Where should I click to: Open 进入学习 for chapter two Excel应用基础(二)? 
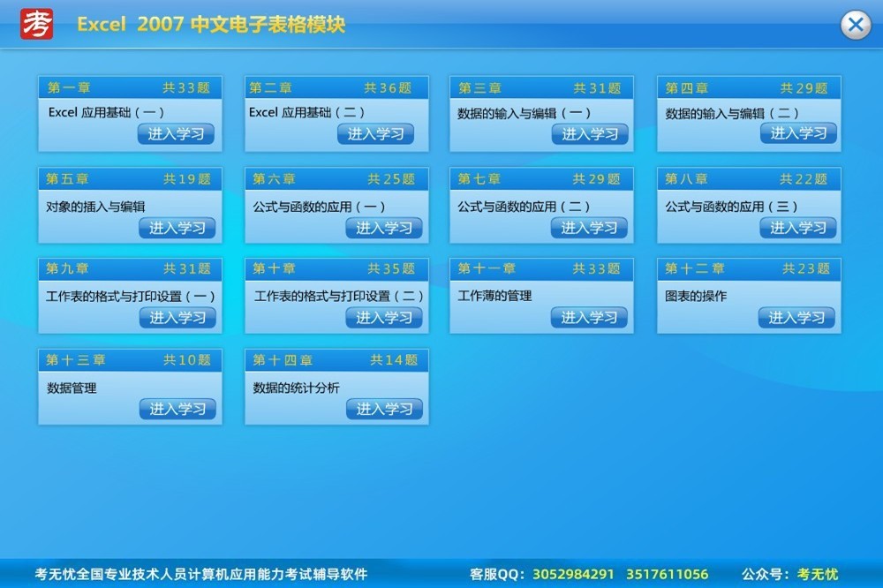pos(375,134)
